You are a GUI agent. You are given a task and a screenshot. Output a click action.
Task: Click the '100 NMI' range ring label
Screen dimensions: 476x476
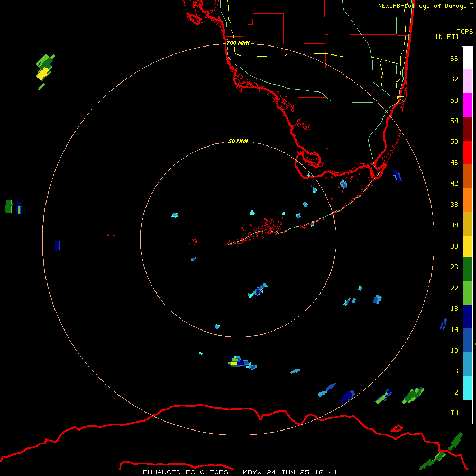pyautogui.click(x=238, y=43)
